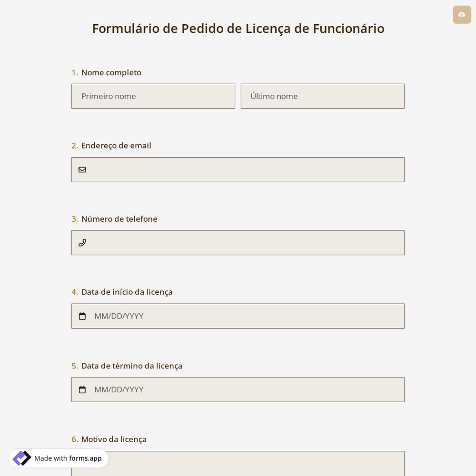The width and height of the screenshot is (476, 476).
Task: Select the Número de telefone input box
Action: point(238,243)
